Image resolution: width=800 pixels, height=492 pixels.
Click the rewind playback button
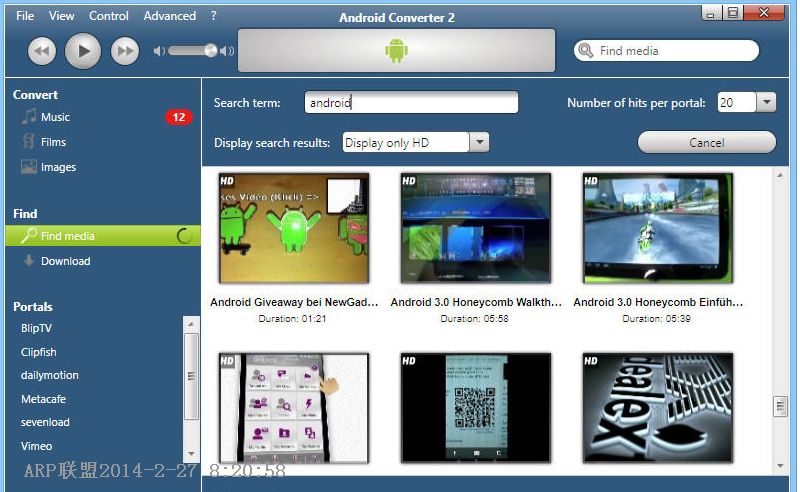tap(42, 51)
